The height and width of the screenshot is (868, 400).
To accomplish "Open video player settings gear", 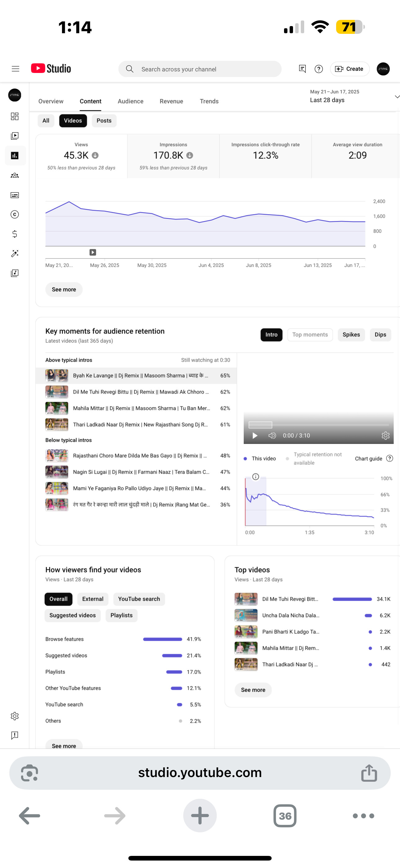I will pyautogui.click(x=385, y=435).
